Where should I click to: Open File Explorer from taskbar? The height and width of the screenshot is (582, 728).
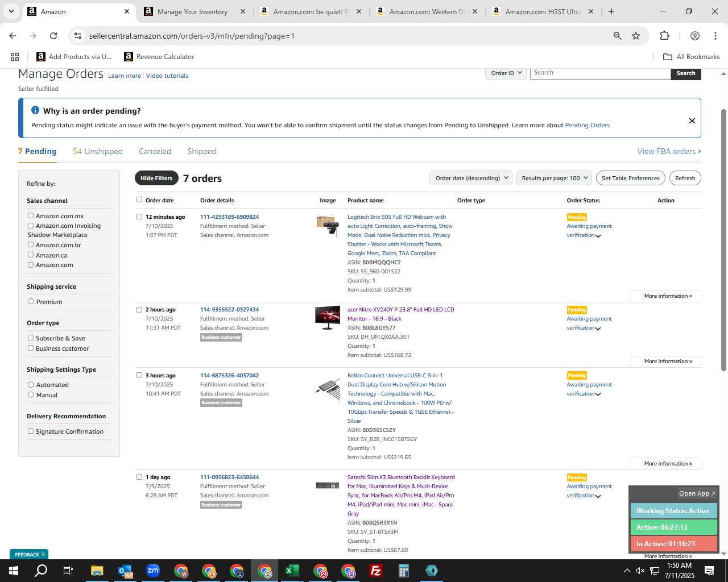coord(97,571)
